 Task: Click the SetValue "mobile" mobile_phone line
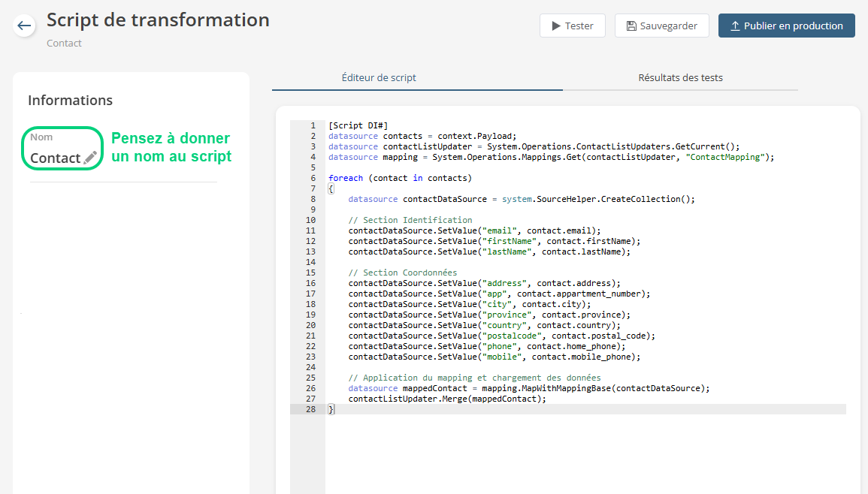[x=494, y=357]
